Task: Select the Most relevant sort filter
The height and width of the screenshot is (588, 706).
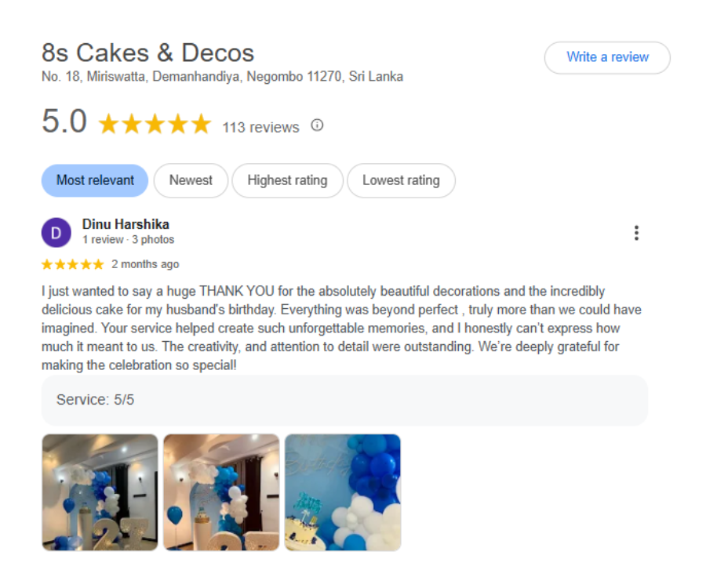Action: pyautogui.click(x=95, y=180)
